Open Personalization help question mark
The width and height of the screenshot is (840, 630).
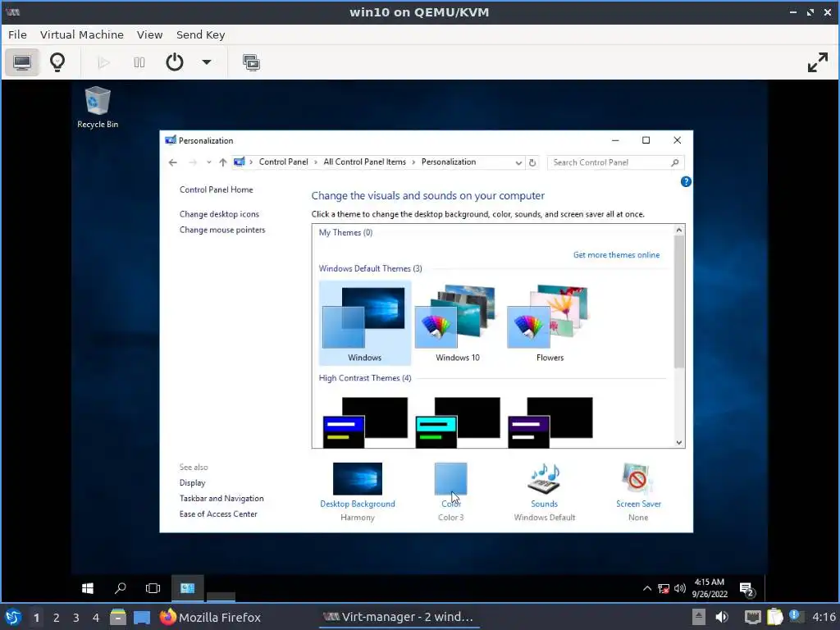pos(686,181)
